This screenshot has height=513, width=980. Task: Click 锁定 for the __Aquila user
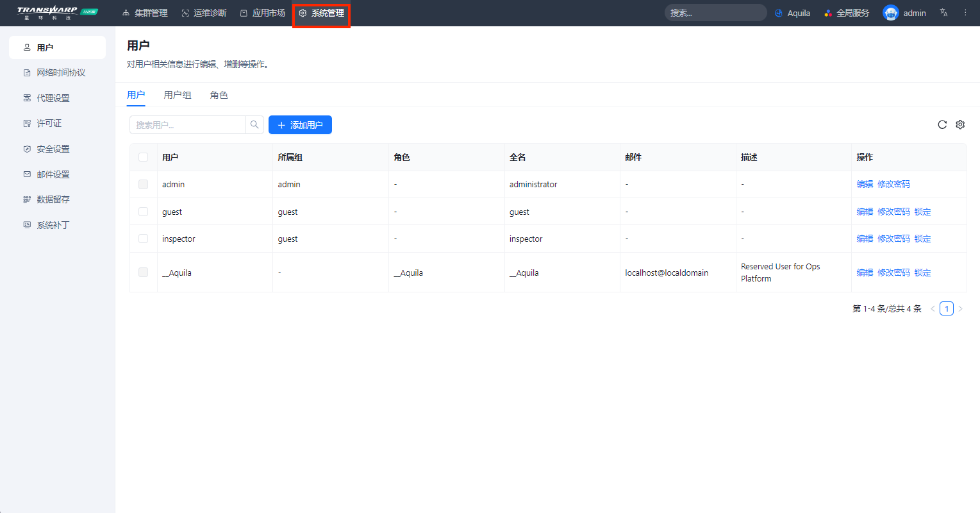tap(922, 273)
